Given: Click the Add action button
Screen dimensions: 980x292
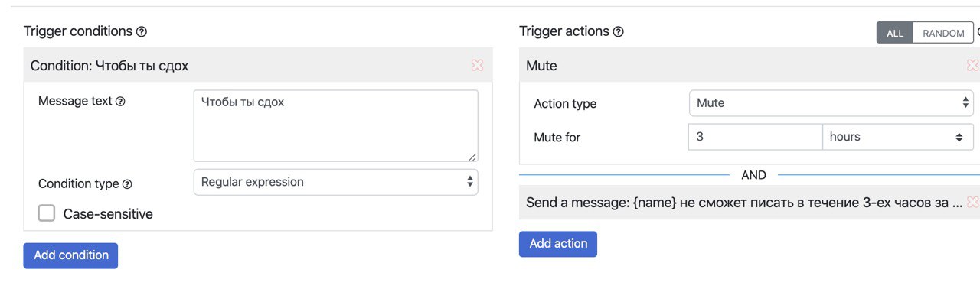Looking at the screenshot, I should coord(558,244).
